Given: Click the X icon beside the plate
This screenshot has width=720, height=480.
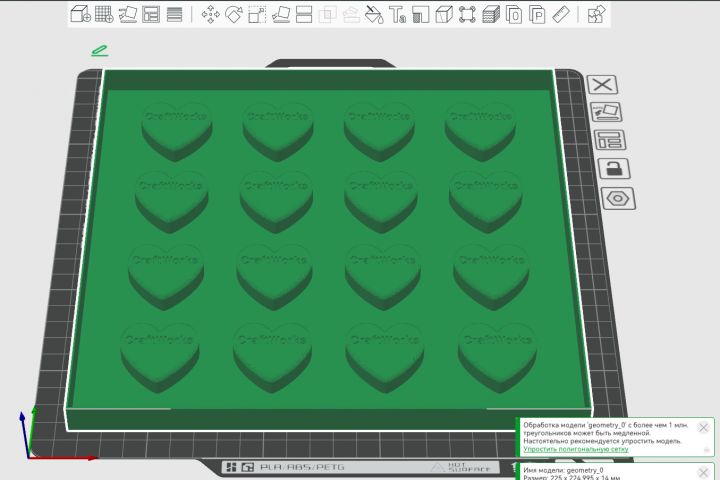Looking at the screenshot, I should click(602, 85).
